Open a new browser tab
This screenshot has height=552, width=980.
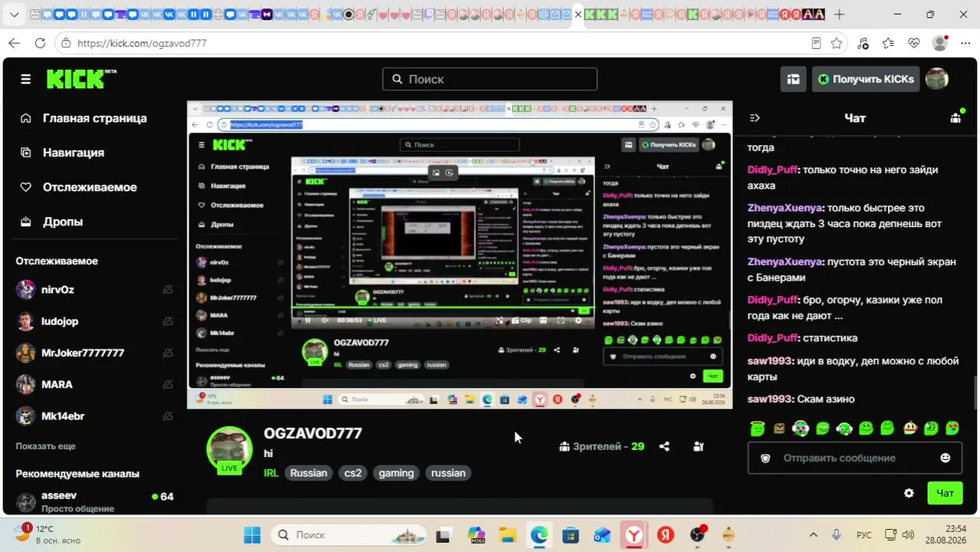click(x=839, y=14)
